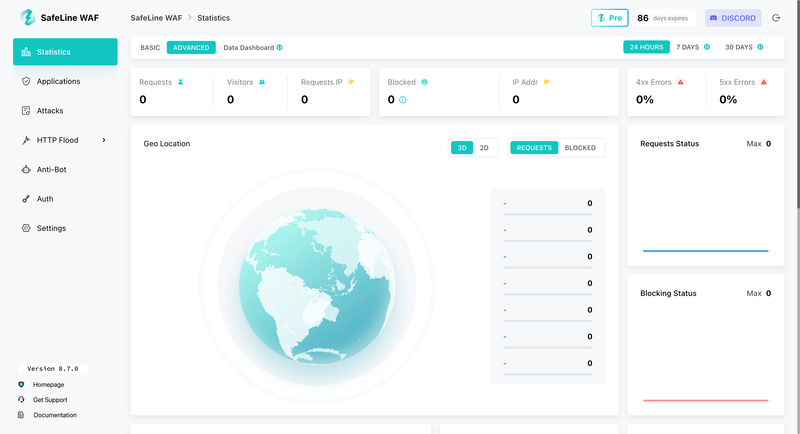Click the Version 8.7.0 badge

53,368
